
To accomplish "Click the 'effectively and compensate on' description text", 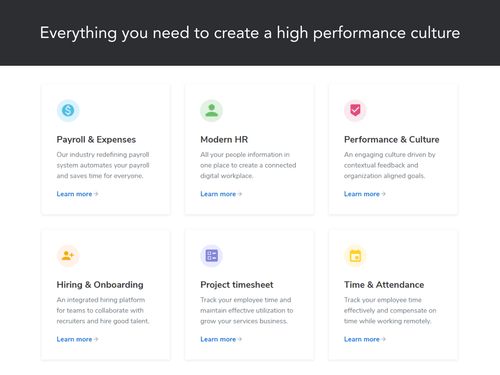I will pyautogui.click(x=390, y=311).
